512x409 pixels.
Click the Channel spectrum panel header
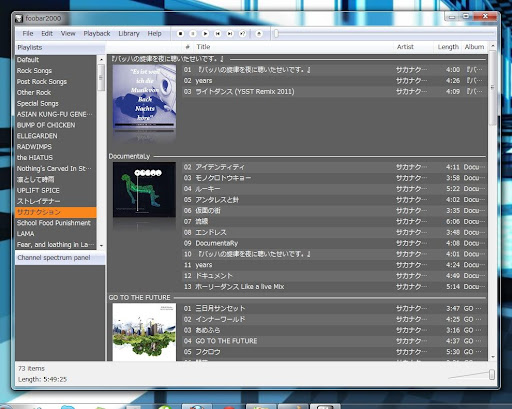point(60,258)
